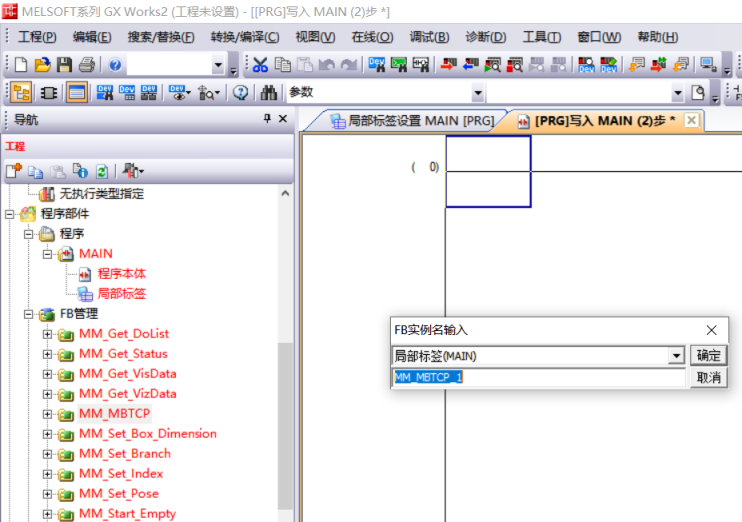Open the empty combo box next to help icon

click(218, 65)
